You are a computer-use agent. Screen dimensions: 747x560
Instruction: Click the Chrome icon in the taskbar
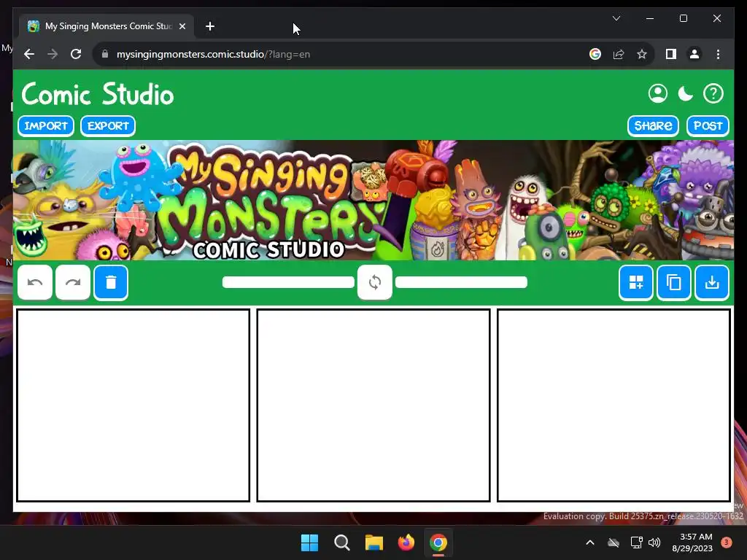coord(438,542)
